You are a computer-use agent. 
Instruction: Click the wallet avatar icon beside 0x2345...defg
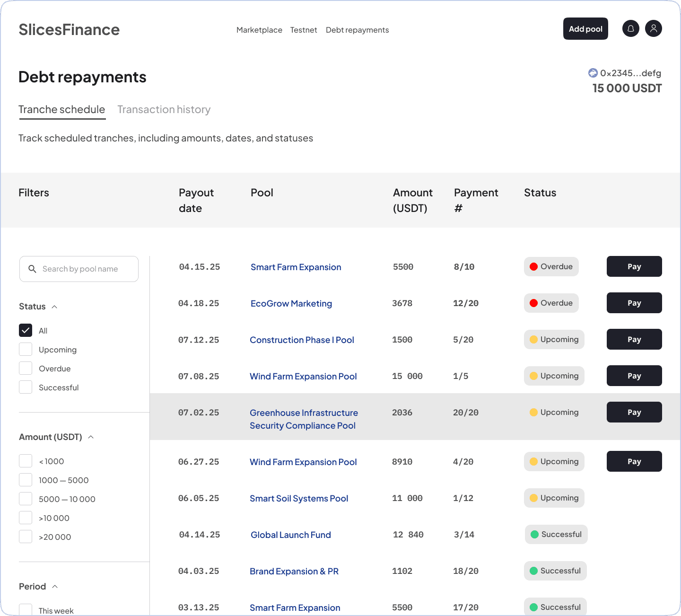(593, 73)
